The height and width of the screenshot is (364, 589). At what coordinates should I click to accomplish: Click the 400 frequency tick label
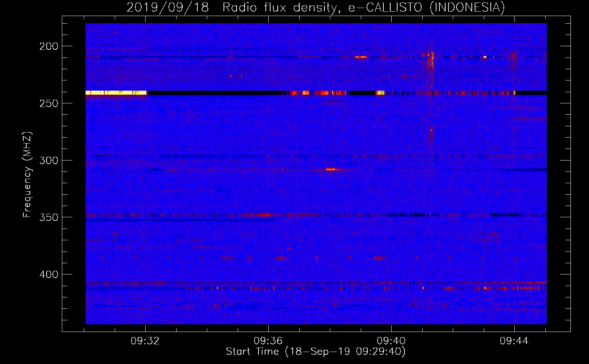click(49, 274)
